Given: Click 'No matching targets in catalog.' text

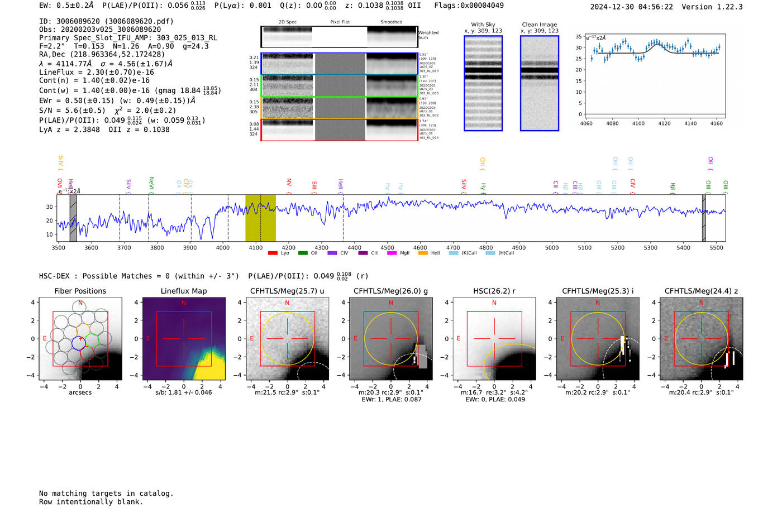Looking at the screenshot, I should pos(106,493).
